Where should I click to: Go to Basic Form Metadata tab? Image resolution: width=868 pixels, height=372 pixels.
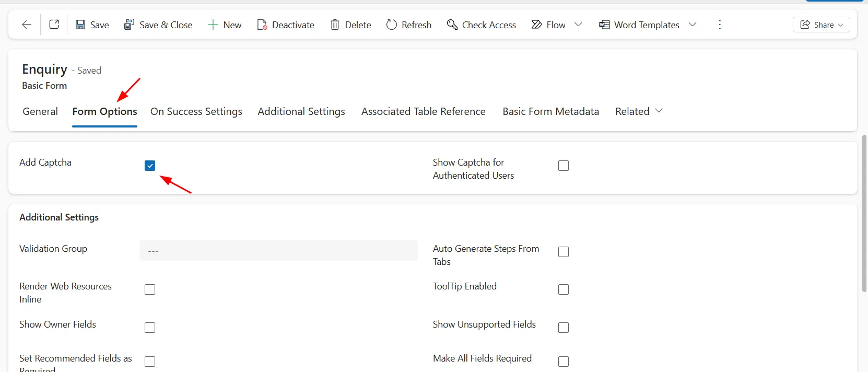pyautogui.click(x=550, y=111)
